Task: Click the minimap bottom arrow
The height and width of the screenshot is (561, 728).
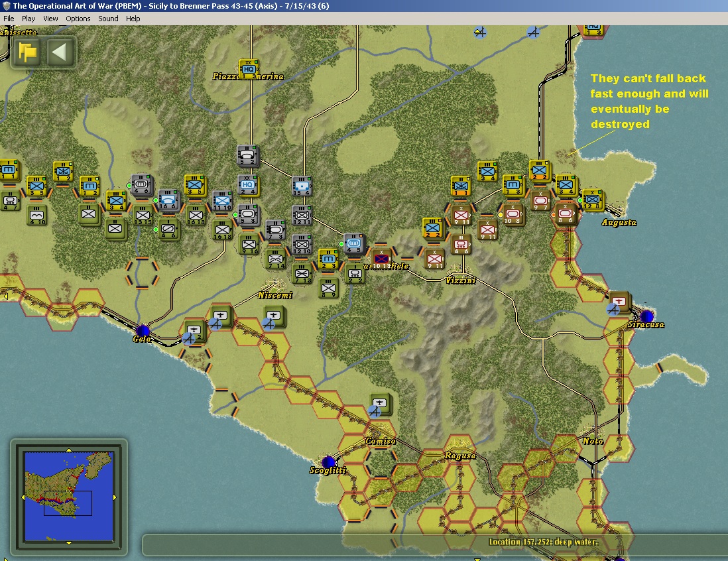Action: (x=69, y=542)
